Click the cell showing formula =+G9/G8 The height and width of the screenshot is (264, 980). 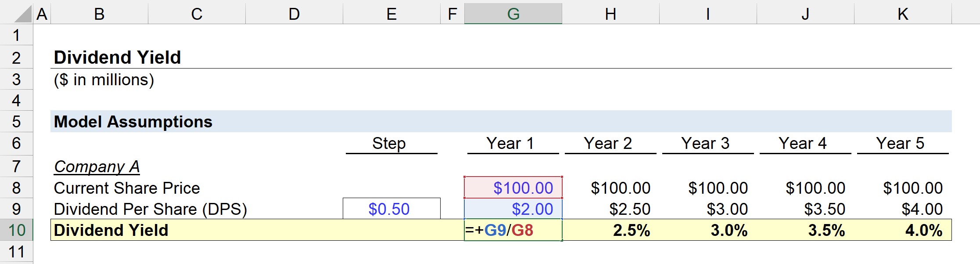tap(513, 229)
